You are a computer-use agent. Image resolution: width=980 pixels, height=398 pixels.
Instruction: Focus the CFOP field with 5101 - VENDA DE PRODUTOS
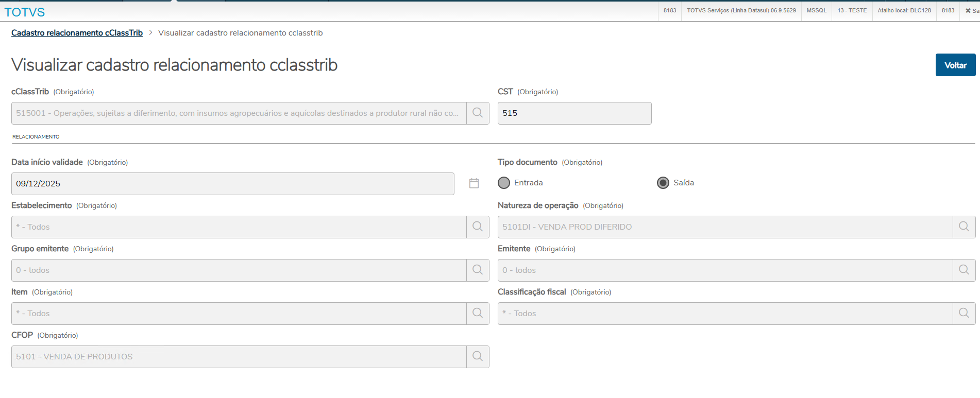click(x=239, y=357)
